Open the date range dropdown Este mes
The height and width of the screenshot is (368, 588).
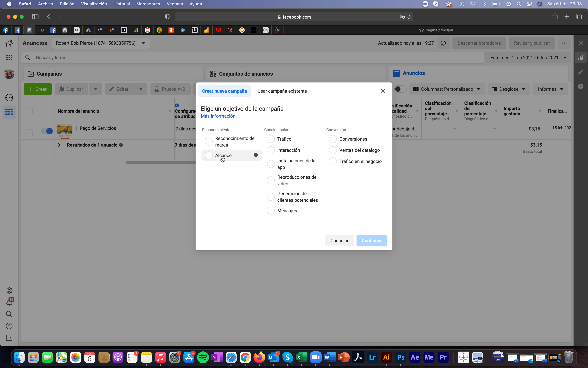(528, 58)
